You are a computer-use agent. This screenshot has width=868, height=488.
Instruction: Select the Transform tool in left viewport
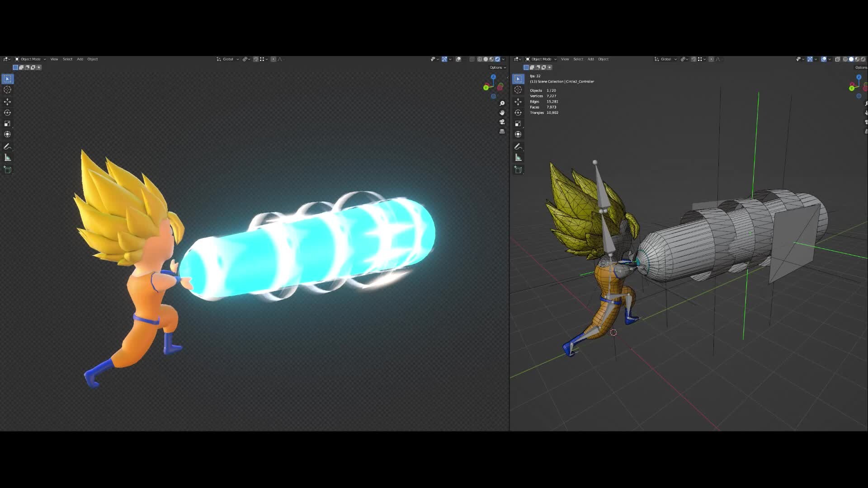point(7,134)
